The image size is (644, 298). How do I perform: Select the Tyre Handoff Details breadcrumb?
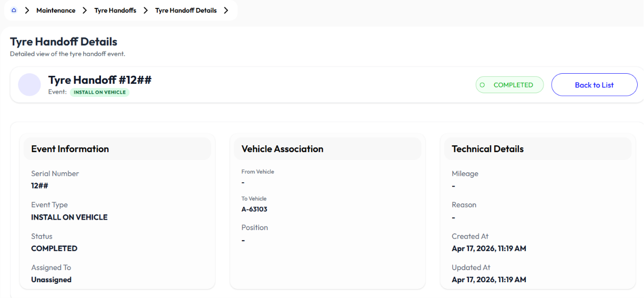(186, 11)
